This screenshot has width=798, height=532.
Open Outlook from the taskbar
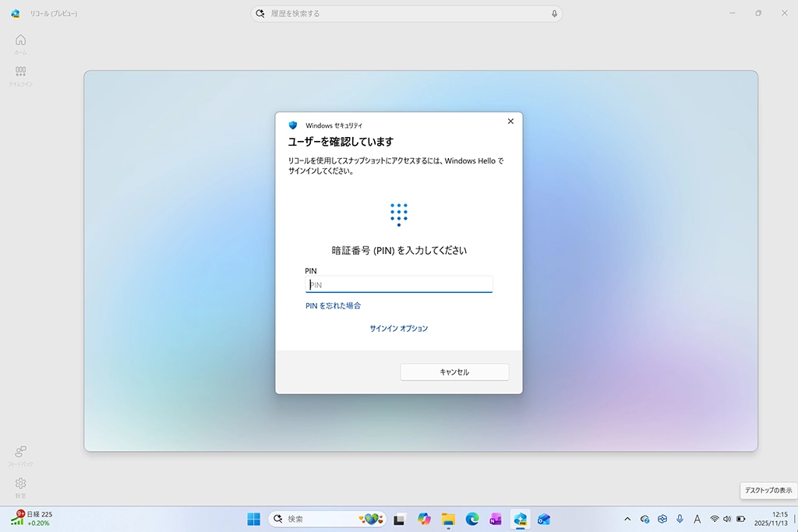544,519
